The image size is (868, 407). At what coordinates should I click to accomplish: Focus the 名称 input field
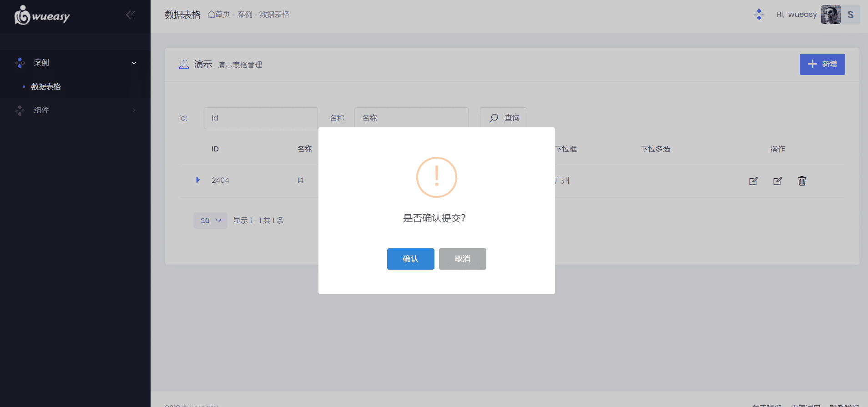411,118
